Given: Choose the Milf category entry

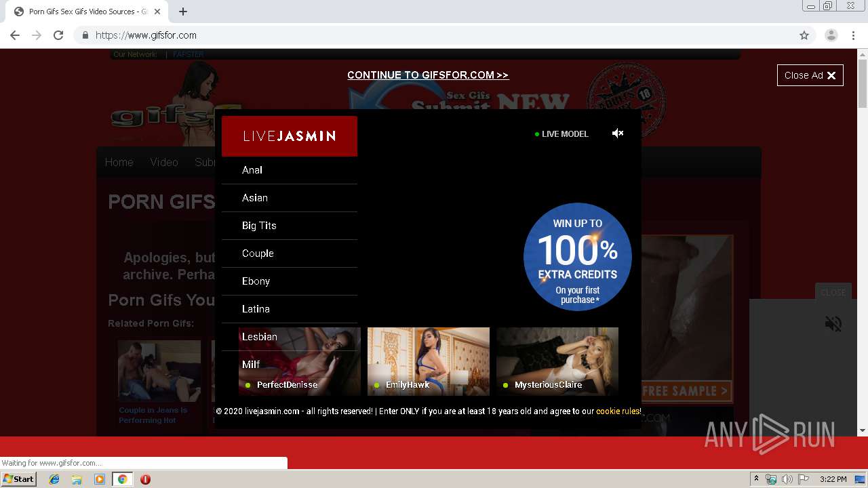Looking at the screenshot, I should 290,365.
